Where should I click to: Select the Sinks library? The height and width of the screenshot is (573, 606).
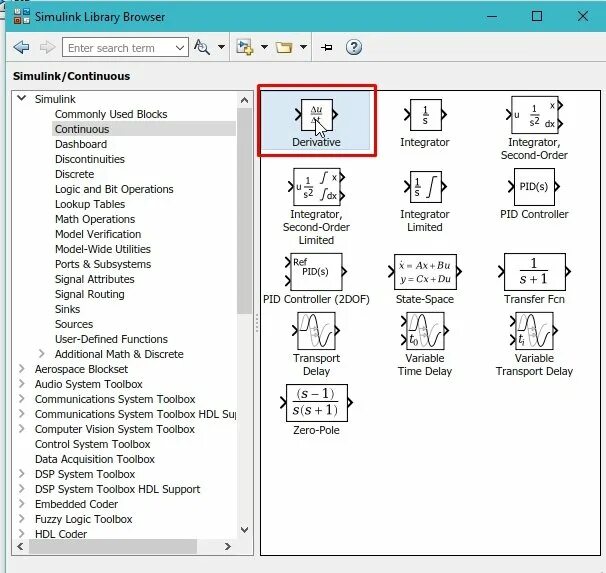pyautogui.click(x=68, y=309)
